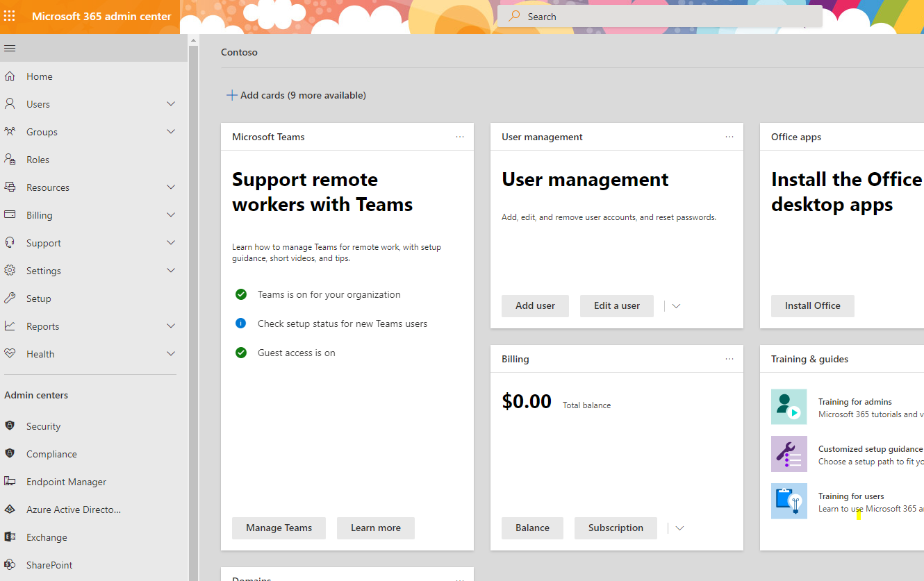Expand the Users menu chevron
The height and width of the screenshot is (581, 924).
(171, 104)
